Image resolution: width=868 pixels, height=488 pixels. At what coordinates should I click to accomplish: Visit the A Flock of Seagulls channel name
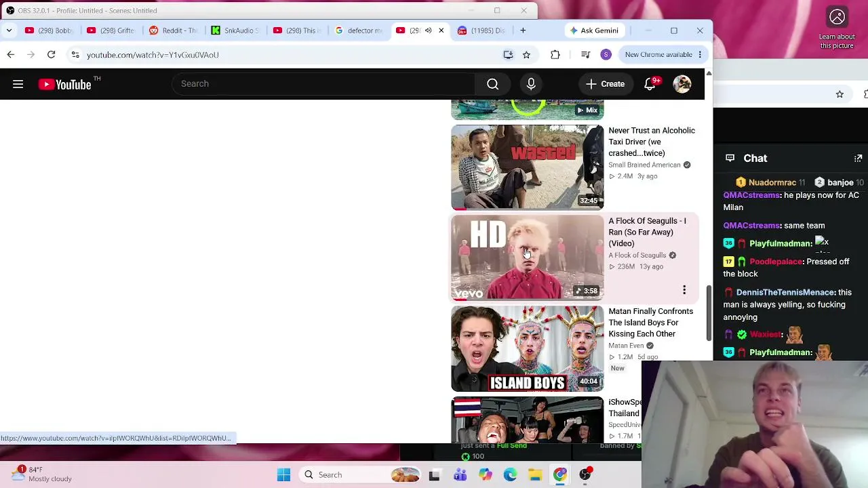point(637,256)
